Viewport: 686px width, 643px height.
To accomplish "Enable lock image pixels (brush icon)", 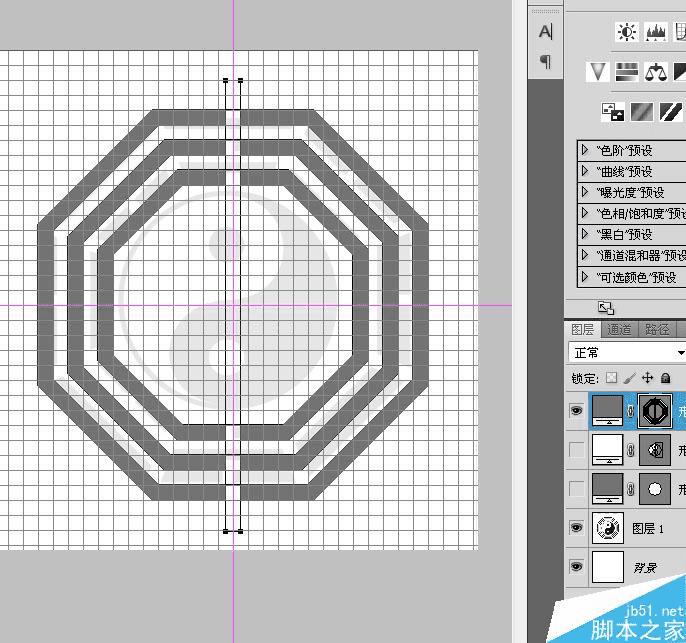I will coord(630,377).
